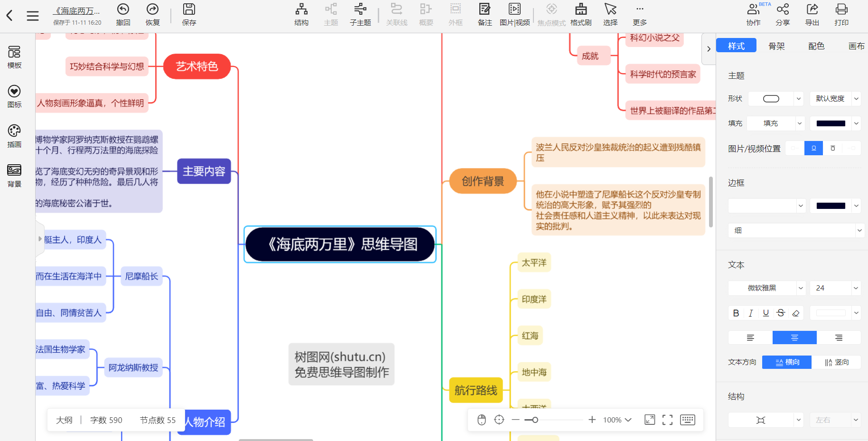The height and width of the screenshot is (441, 868).
Task: Open the 背景 panel in left sidebar
Action: 14,175
